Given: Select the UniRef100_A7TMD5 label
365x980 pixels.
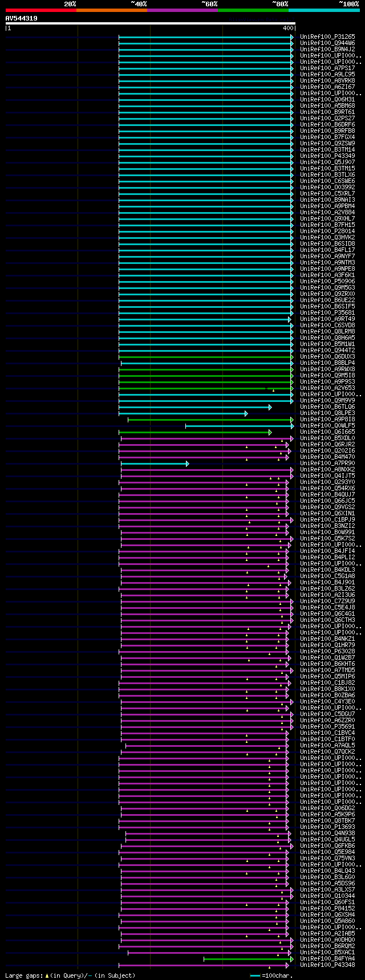Looking at the screenshot, I should click(x=327, y=670).
